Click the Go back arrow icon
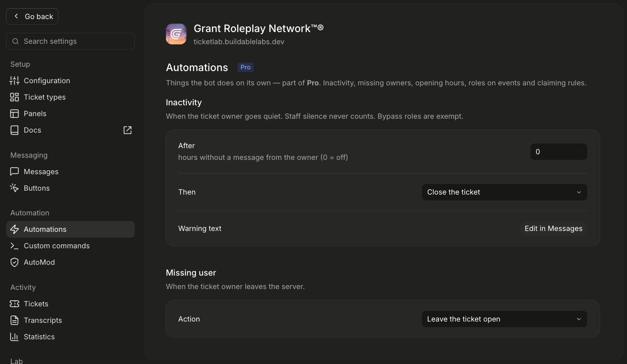This screenshot has width=627, height=364. coord(16,16)
